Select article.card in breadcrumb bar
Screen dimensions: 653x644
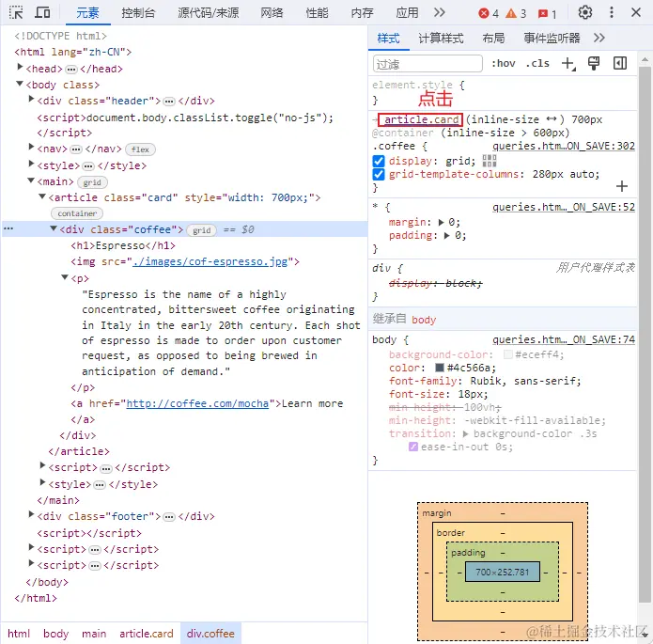point(147,634)
